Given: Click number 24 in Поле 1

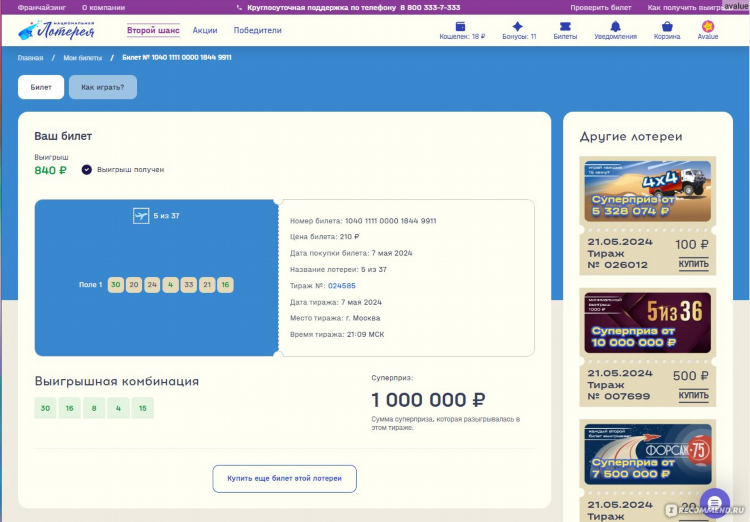Looking at the screenshot, I should coord(152,285).
